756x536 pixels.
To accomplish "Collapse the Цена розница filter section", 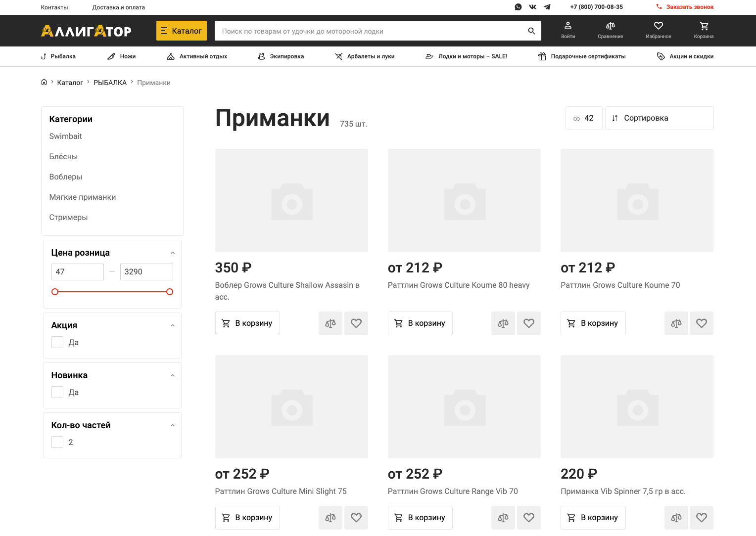I will (173, 253).
